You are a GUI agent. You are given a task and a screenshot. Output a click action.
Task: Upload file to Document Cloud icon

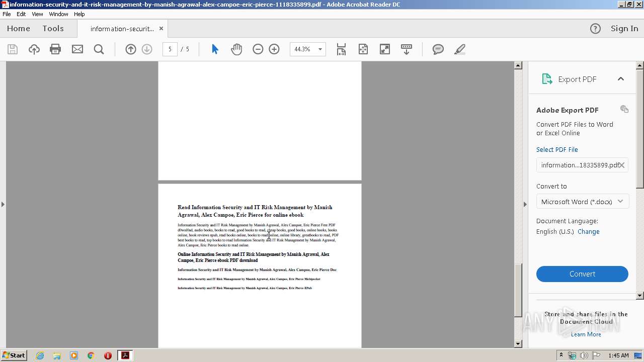[34, 49]
